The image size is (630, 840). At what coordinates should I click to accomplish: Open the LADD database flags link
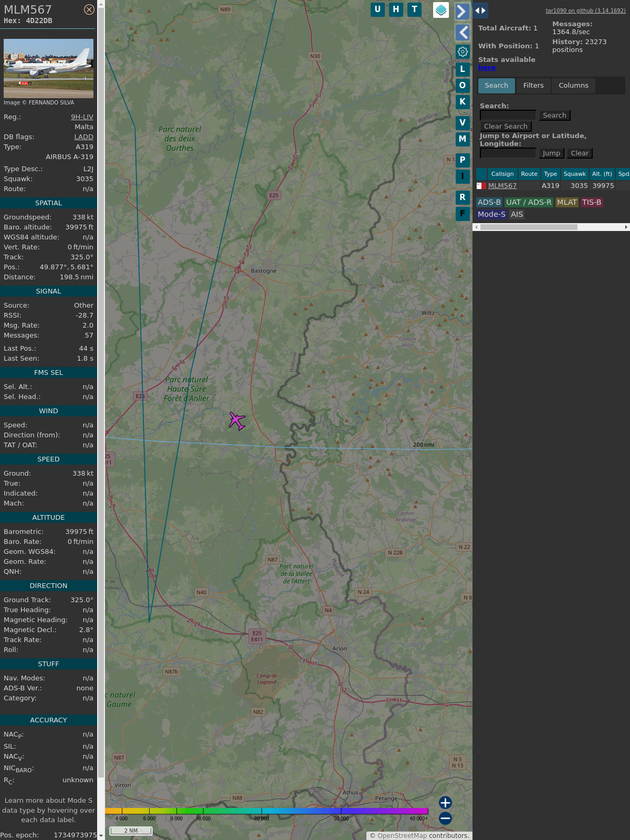(83, 137)
